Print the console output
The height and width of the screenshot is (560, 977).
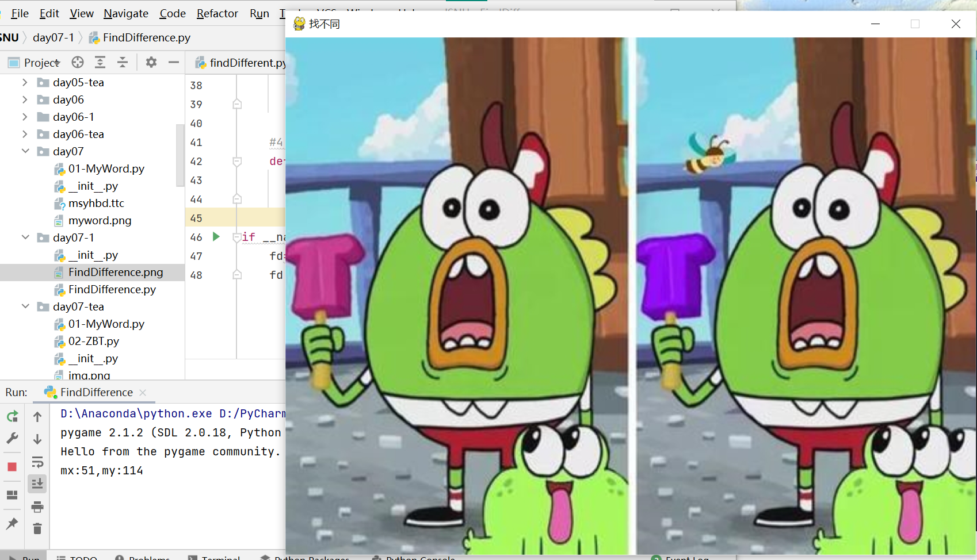[37, 507]
